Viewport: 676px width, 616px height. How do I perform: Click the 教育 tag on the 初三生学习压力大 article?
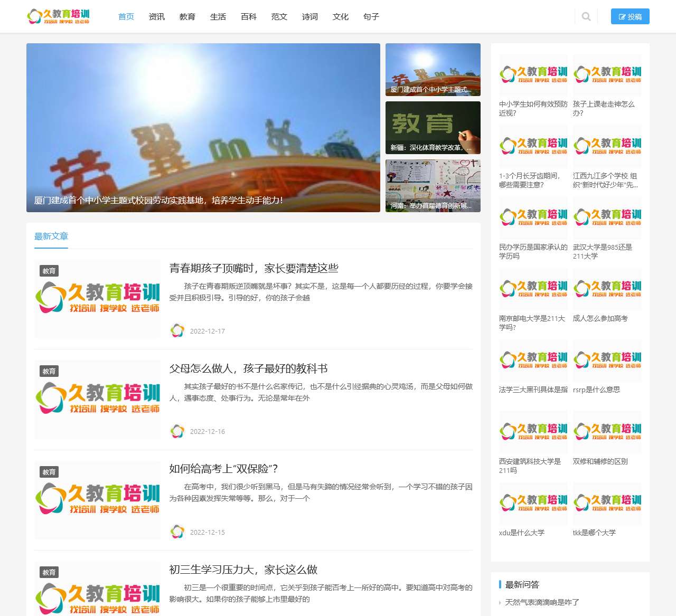tap(49, 572)
